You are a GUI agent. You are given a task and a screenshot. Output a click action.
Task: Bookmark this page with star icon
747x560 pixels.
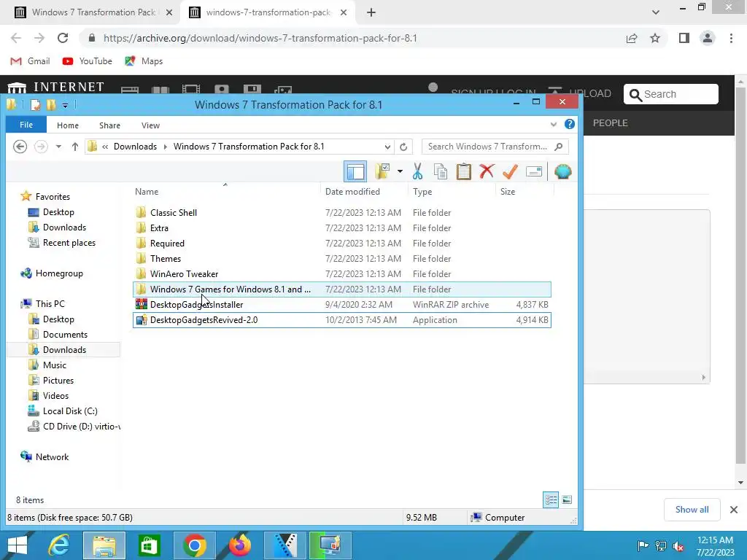click(655, 38)
